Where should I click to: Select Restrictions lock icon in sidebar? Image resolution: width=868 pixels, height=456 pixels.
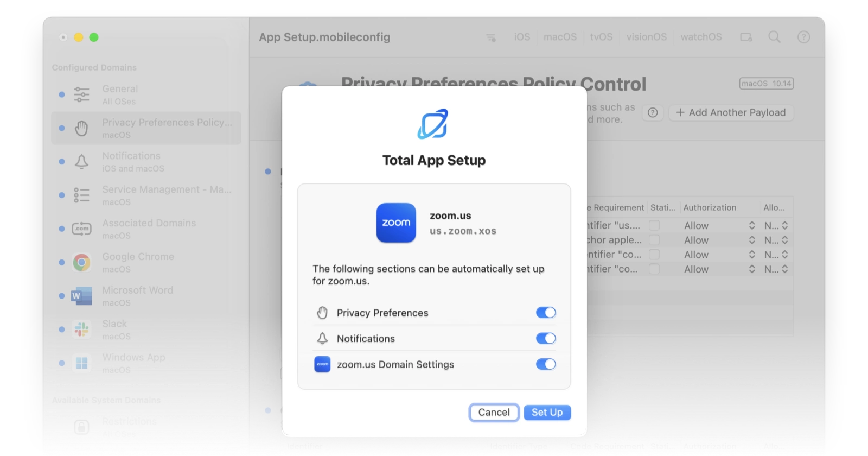pyautogui.click(x=81, y=427)
